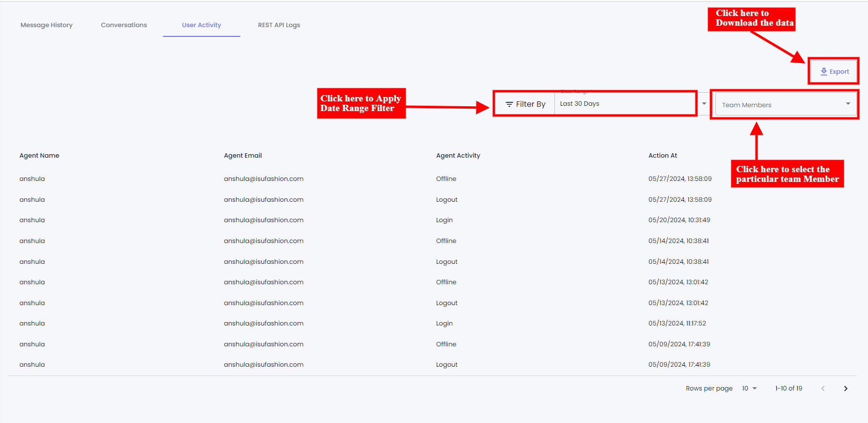Click the Agent Email column header
The height and width of the screenshot is (423, 868).
(x=243, y=156)
